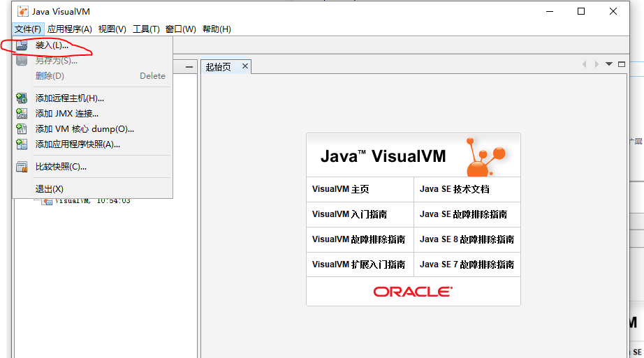This screenshot has height=358, width=644.
Task: Open the 文件(F) menu
Action: pos(27,29)
